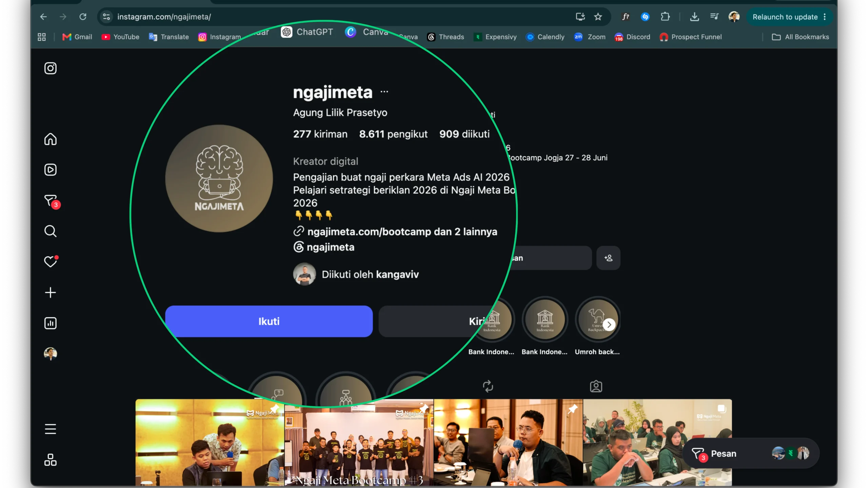The image size is (868, 488).
Task: Open the dashboard chart icon in sidebar
Action: click(x=51, y=323)
